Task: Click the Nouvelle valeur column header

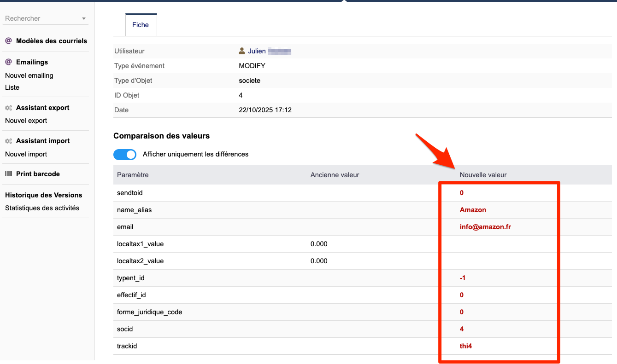Action: pos(483,175)
